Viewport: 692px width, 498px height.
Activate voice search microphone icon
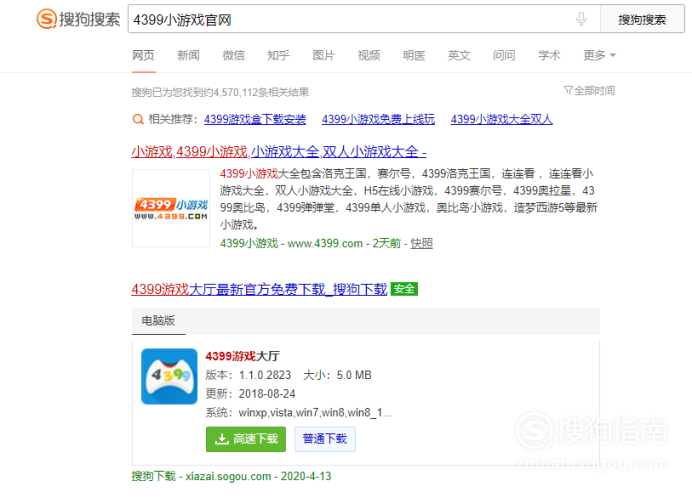click(581, 19)
